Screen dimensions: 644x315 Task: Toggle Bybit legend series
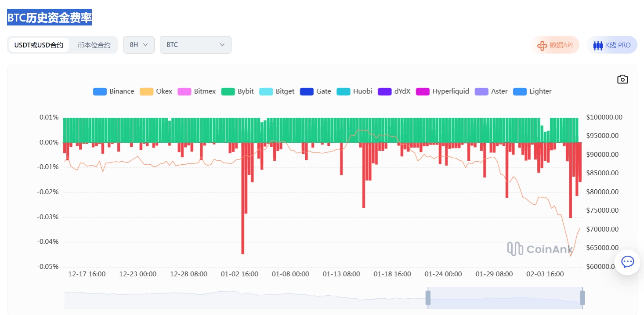(x=238, y=91)
